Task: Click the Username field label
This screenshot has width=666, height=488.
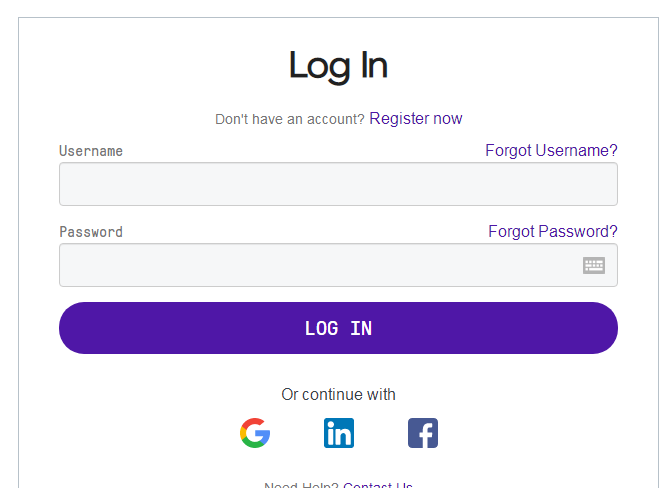Action: pos(91,152)
